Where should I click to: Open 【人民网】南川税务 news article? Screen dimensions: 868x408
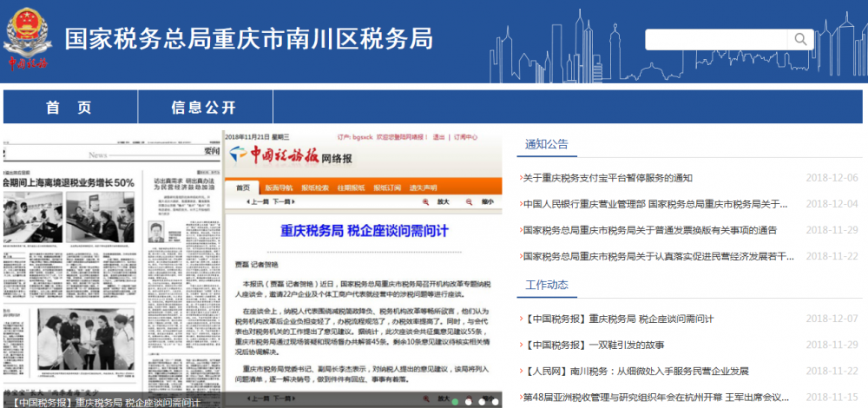tap(635, 371)
